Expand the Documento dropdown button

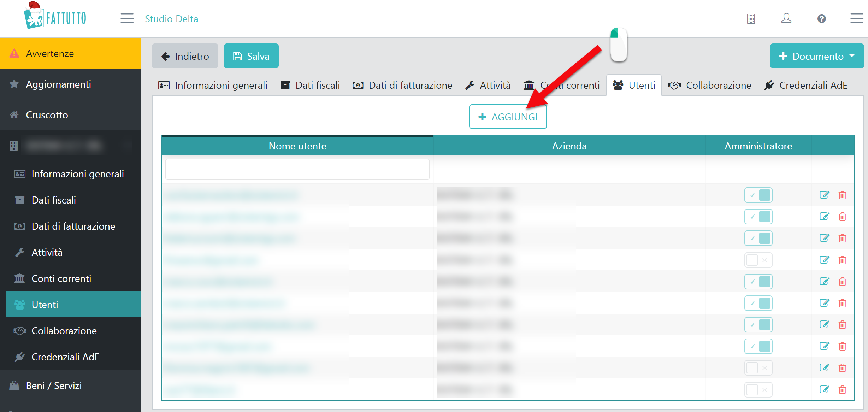click(x=817, y=56)
